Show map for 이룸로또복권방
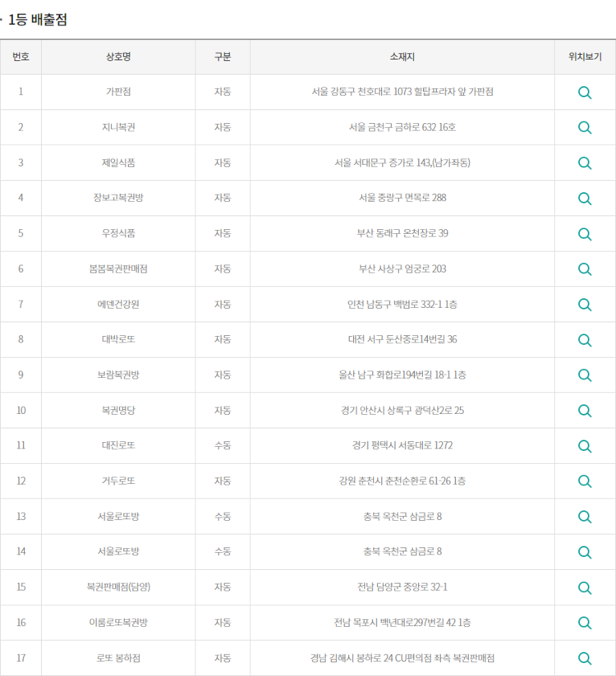The height and width of the screenshot is (676, 616). [585, 623]
